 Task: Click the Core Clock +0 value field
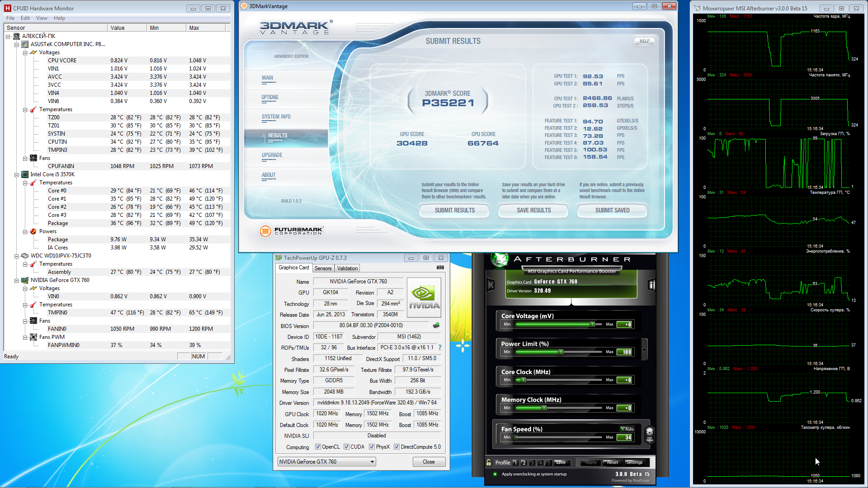[625, 380]
